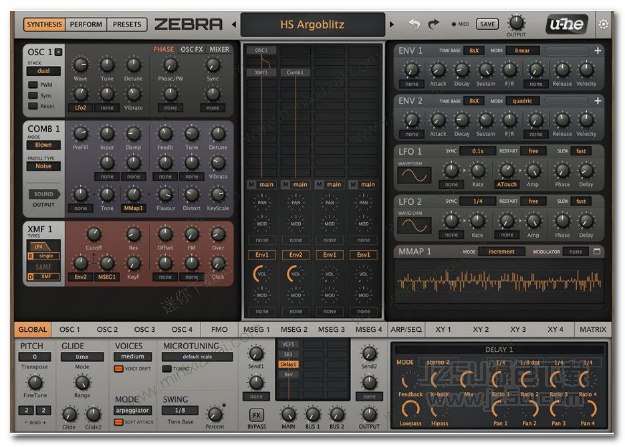Click the LFO 2 waveform display
Viewport: 625px width, 447px height.
tap(414, 226)
